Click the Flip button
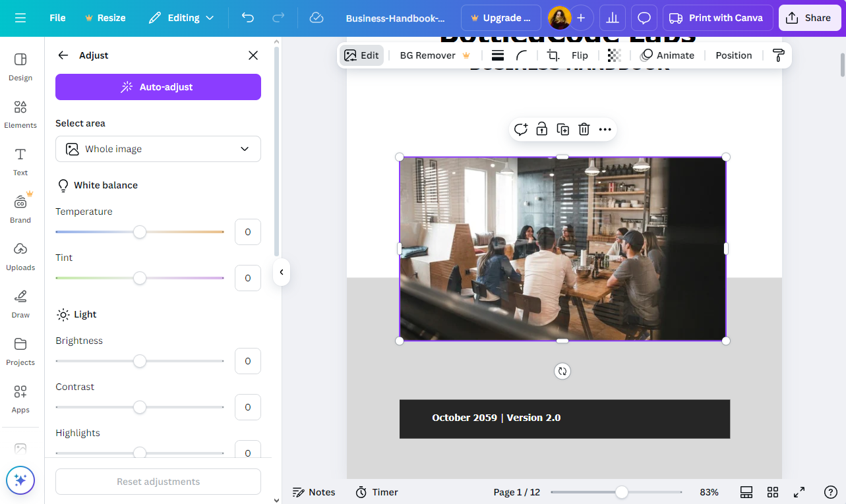 point(580,55)
